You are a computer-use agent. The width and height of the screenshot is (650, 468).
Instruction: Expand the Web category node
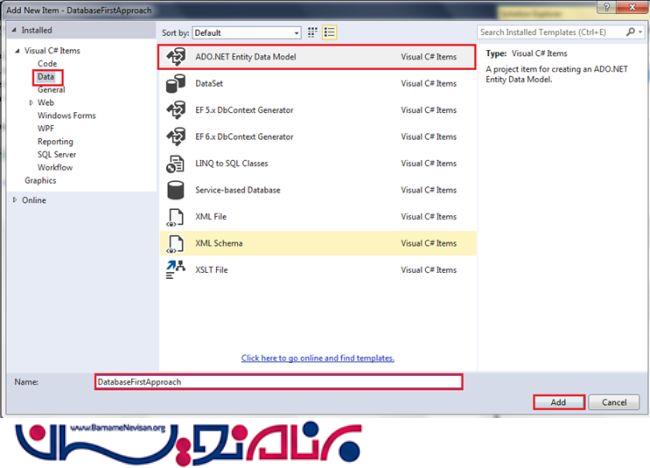click(x=31, y=103)
